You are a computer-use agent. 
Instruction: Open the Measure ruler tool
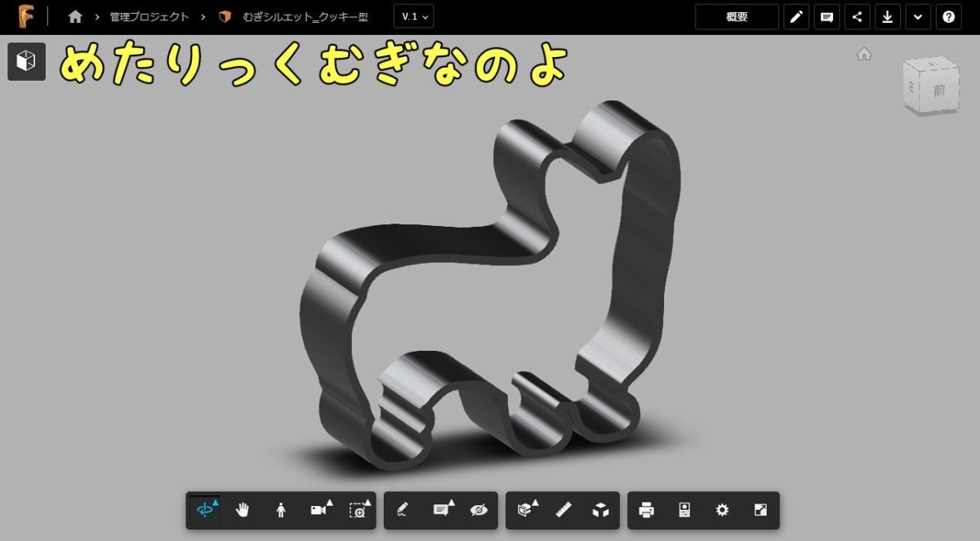(x=563, y=510)
